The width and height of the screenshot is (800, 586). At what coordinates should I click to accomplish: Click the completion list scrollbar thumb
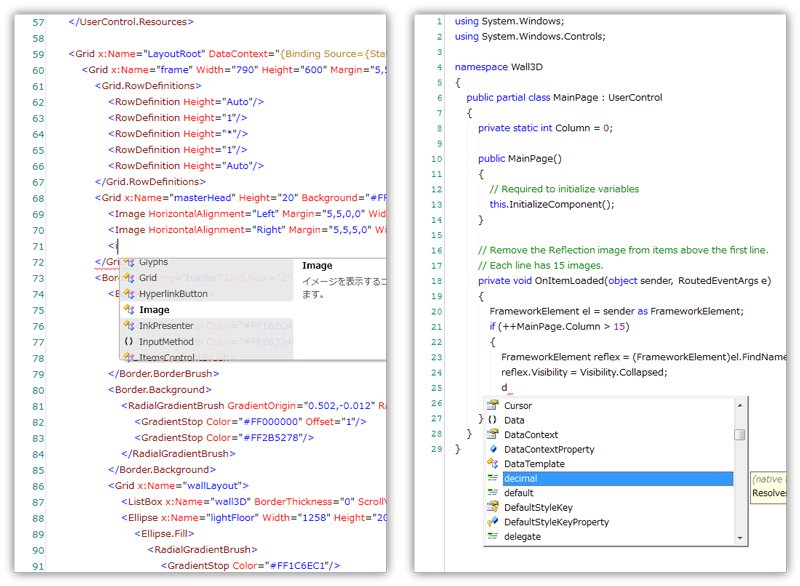pos(740,435)
